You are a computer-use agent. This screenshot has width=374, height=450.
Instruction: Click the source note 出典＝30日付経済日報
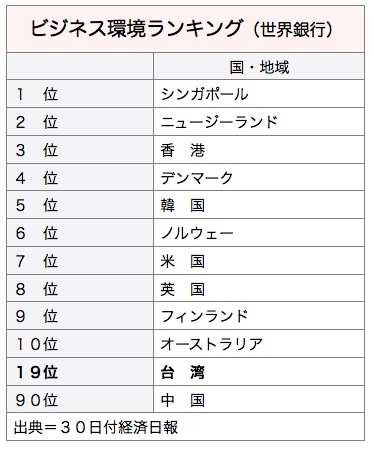click(x=96, y=427)
